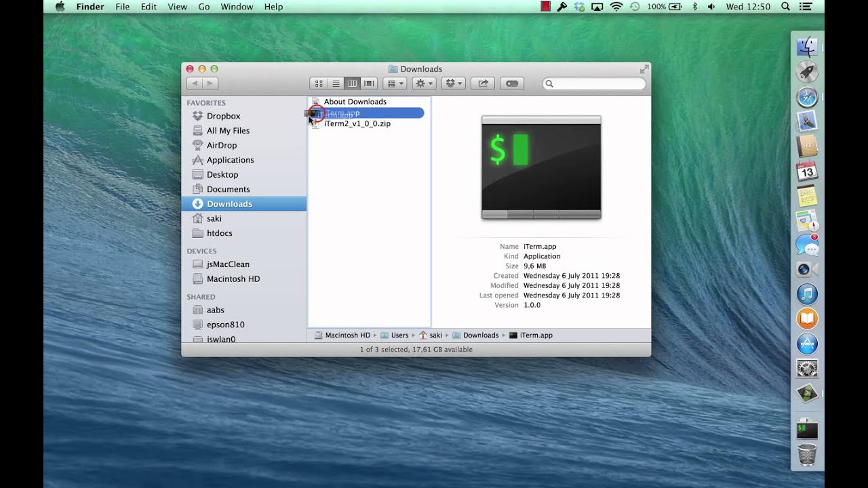Go forward in Finder history
Image resolution: width=868 pixels, height=488 pixels.
point(210,83)
